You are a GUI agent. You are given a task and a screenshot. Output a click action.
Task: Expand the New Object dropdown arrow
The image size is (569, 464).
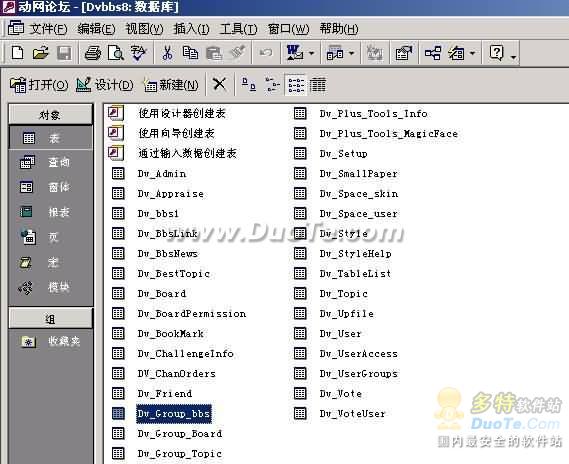(x=472, y=53)
